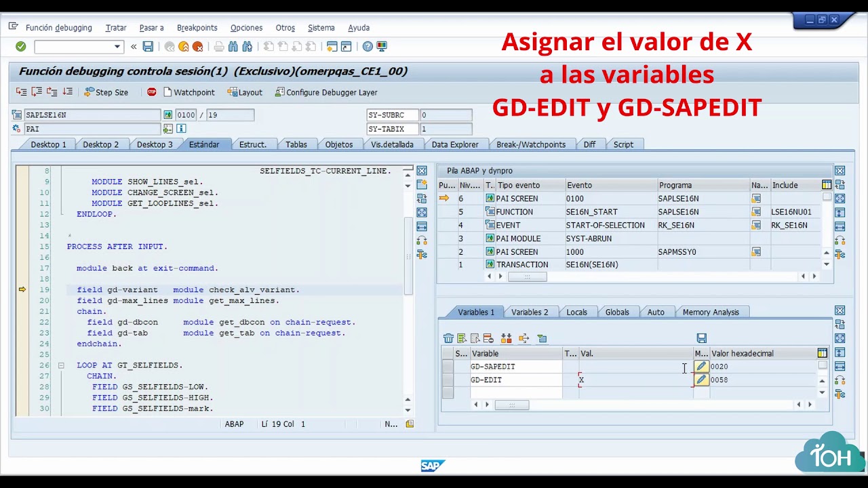
Task: Open the Opciones menu
Action: point(246,28)
